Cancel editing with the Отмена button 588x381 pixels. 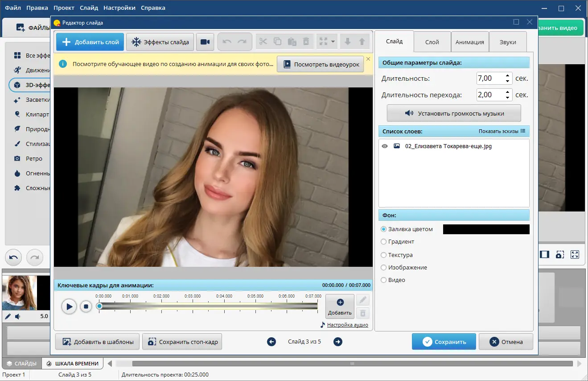pos(506,342)
